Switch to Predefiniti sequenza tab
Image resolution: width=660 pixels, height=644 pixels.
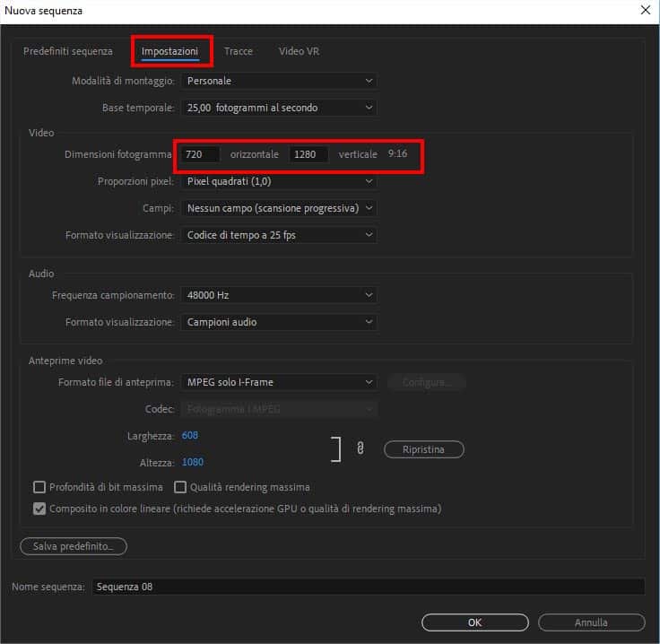coord(68,51)
